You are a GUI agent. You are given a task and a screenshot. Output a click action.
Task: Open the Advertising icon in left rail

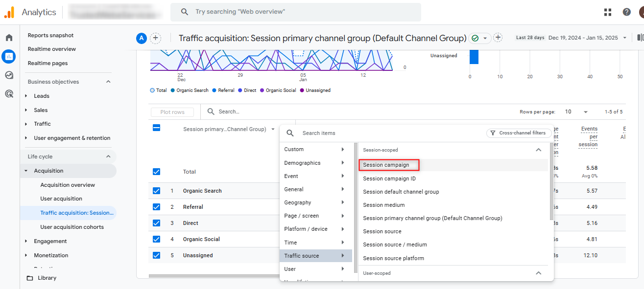(9, 94)
